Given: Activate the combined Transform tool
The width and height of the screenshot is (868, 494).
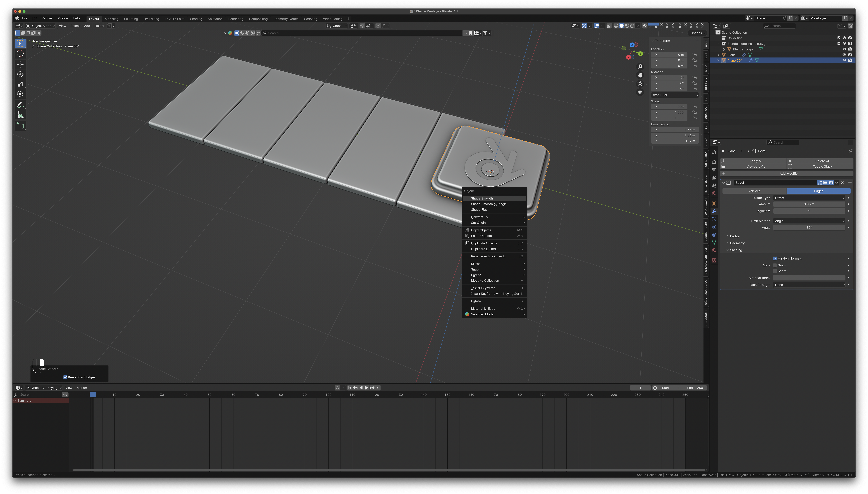Looking at the screenshot, I should [x=20, y=94].
